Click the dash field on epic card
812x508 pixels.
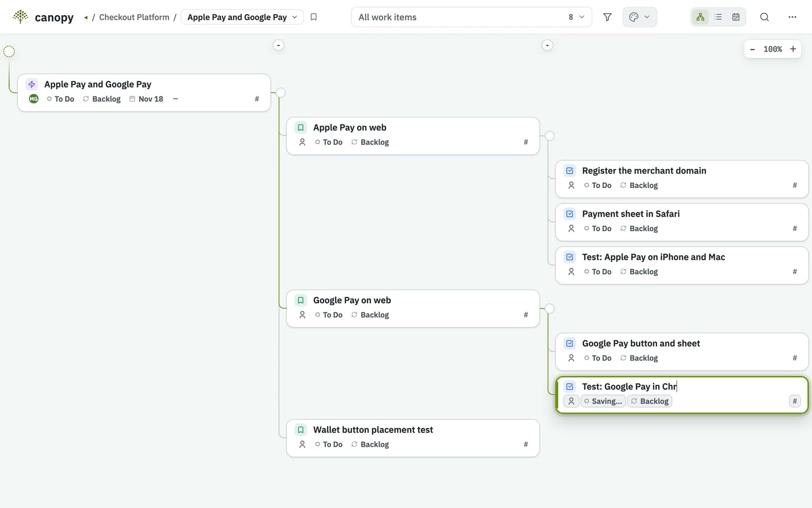pyautogui.click(x=175, y=99)
